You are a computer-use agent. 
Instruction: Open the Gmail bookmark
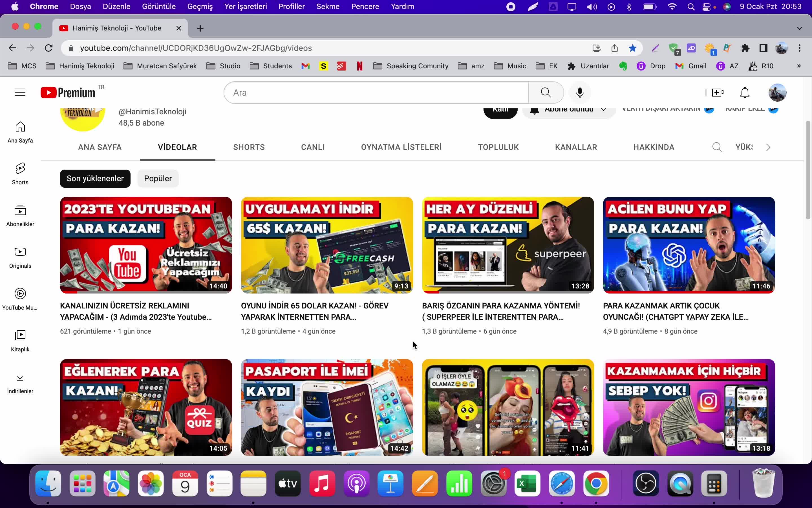coord(691,66)
